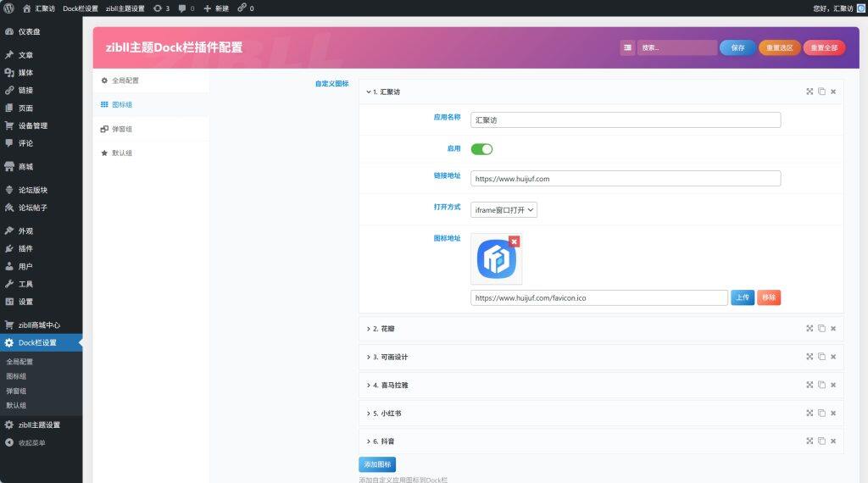This screenshot has height=483, width=868.
Task: Click the 保存 button
Action: (737, 47)
